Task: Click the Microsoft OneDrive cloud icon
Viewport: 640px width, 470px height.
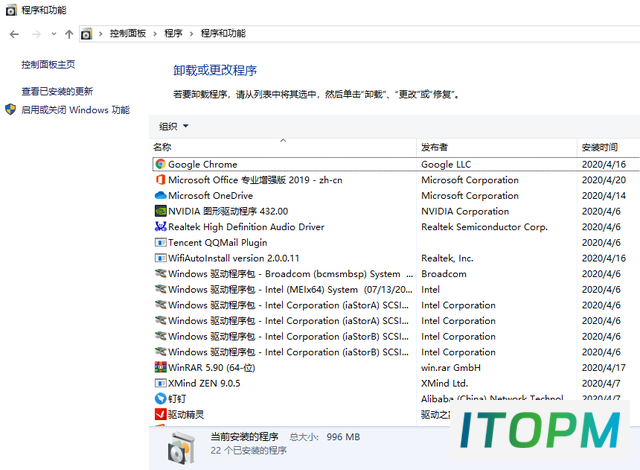Action: coord(160,195)
